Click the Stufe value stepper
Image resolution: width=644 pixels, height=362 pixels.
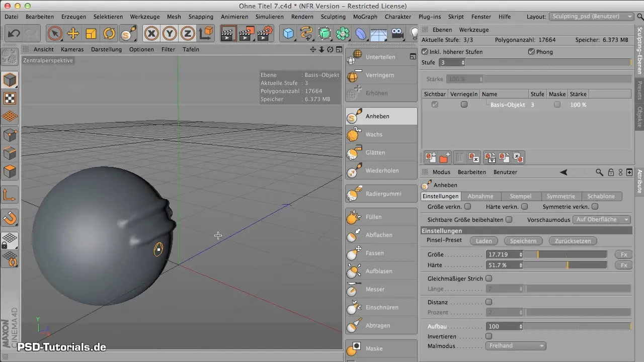coord(463,62)
